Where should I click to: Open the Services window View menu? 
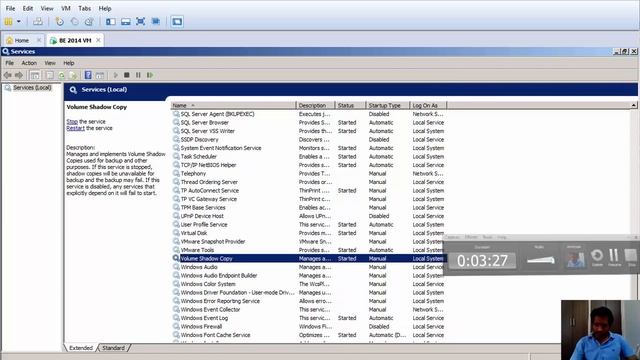coord(50,63)
